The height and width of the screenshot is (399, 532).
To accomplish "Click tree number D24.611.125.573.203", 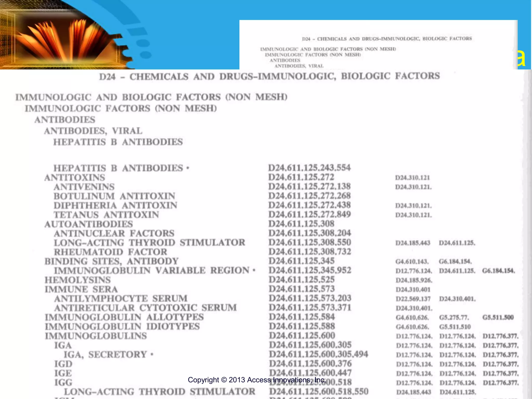I will [310, 298].
